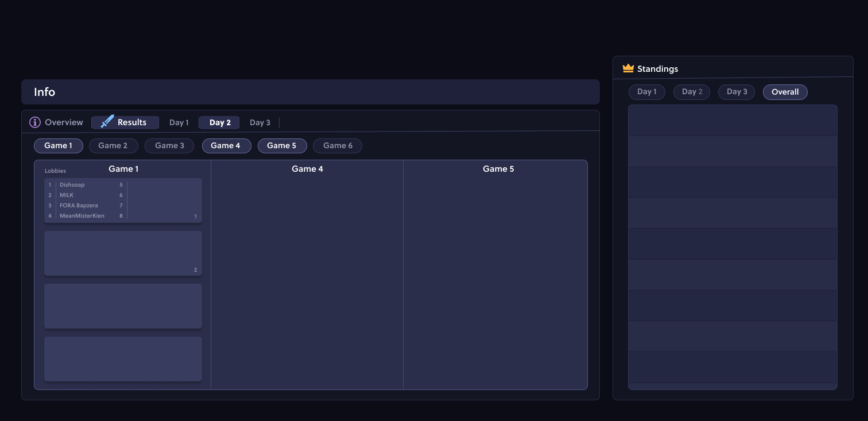This screenshot has height=421, width=868.
Task: Show Day 1 standings
Action: [646, 92]
